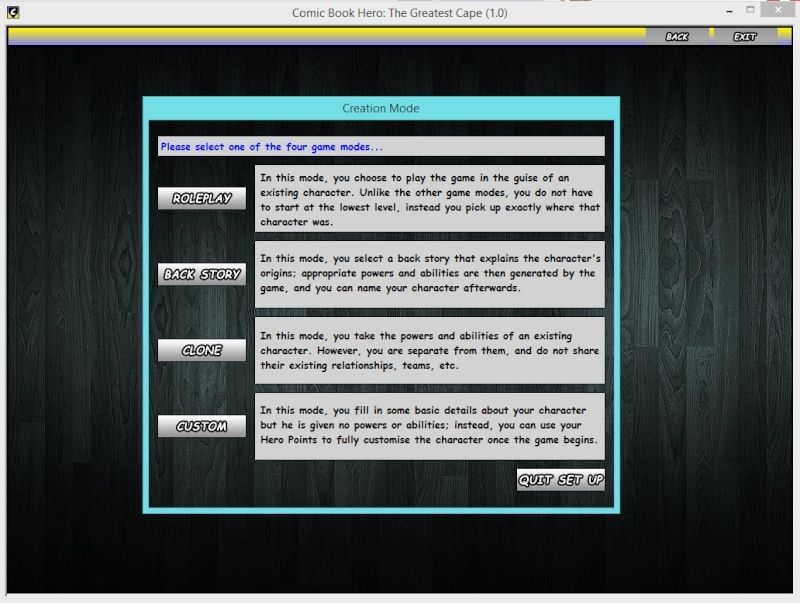The width and height of the screenshot is (800, 603).
Task: Click the Clone description about existing relationships
Action: pos(430,350)
